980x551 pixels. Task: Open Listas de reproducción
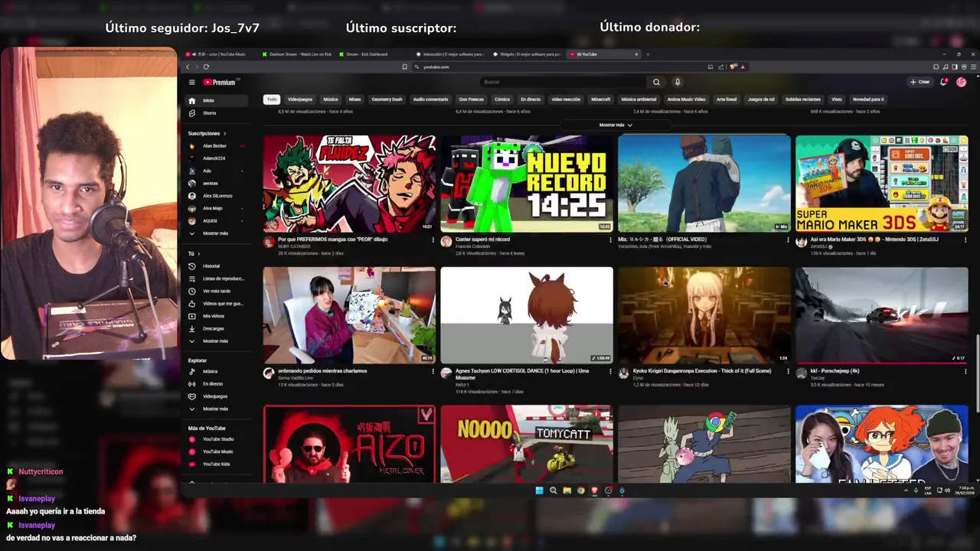(x=217, y=279)
